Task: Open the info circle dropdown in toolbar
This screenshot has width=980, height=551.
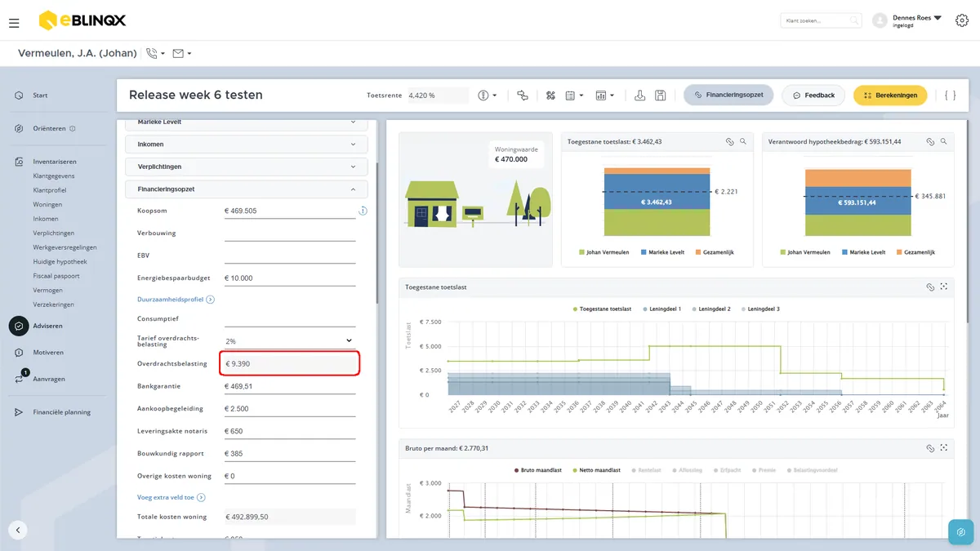Action: pos(488,96)
